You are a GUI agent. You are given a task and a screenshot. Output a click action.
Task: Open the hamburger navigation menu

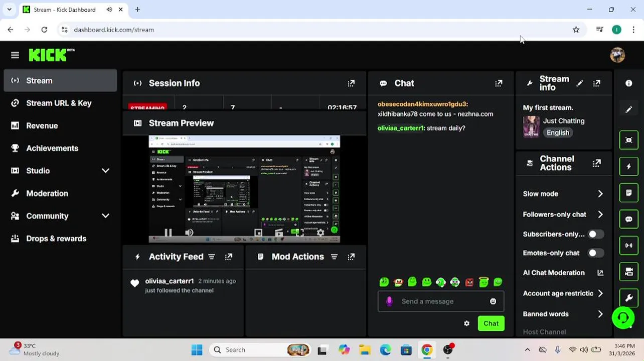pos(15,55)
